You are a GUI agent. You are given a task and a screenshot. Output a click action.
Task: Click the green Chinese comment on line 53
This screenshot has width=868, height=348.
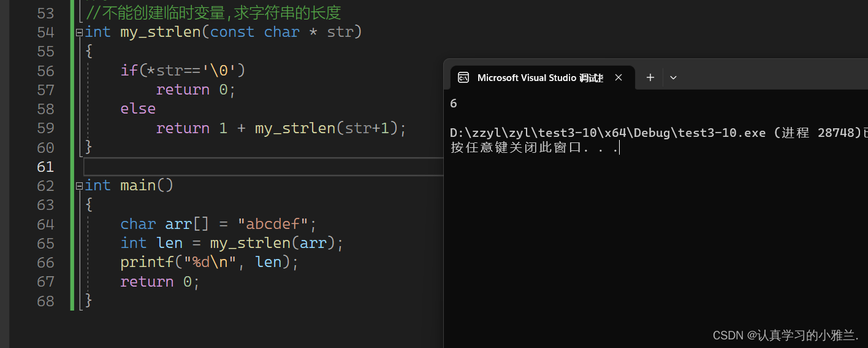(x=213, y=13)
